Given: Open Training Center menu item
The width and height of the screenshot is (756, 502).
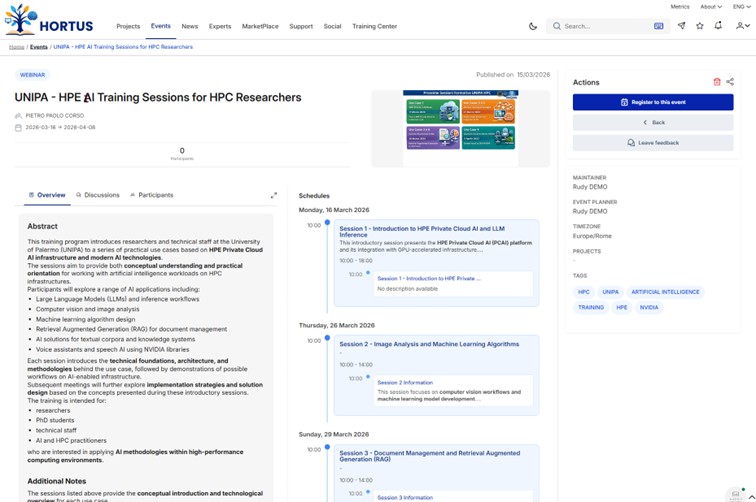Looking at the screenshot, I should (x=375, y=26).
